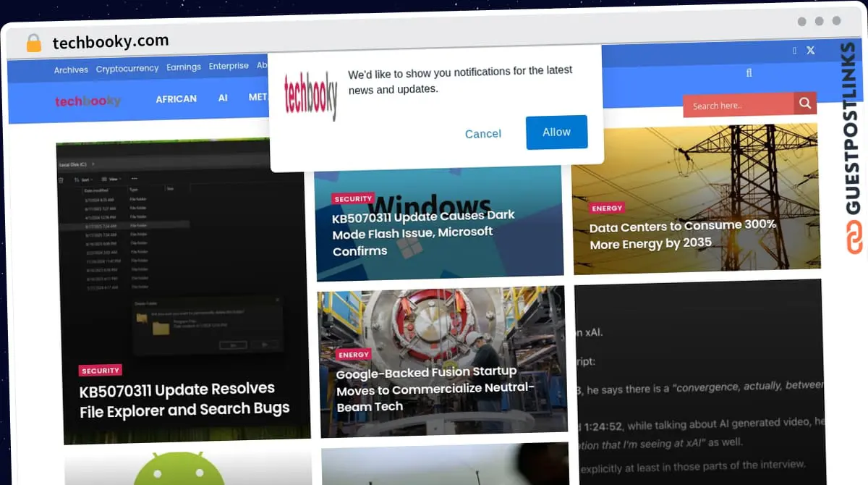868x485 pixels.
Task: Select Cryptocurrency in the top menu
Action: 127,68
